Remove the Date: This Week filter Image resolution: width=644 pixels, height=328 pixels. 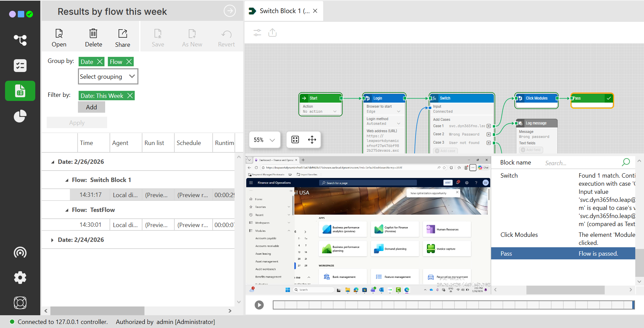click(130, 96)
